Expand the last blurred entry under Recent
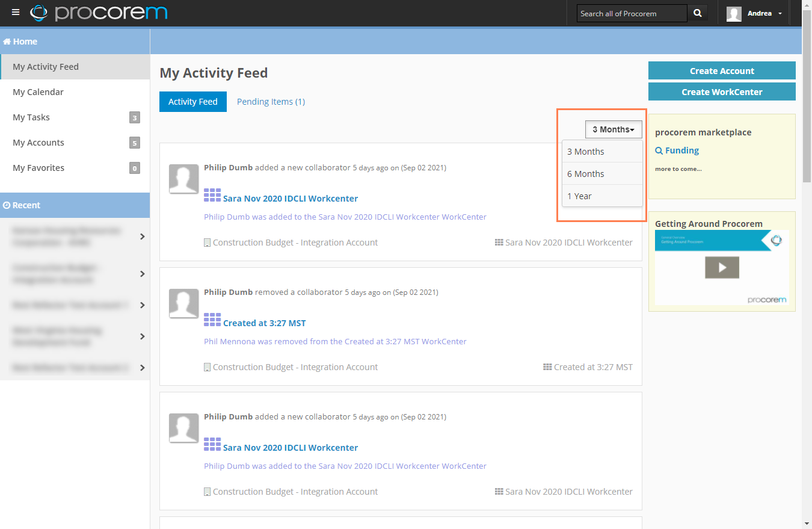Screen dimensions: 812x529 143,368
